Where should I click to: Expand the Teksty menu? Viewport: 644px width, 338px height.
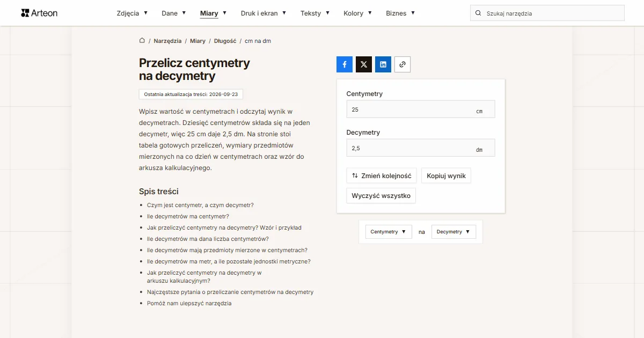315,13
